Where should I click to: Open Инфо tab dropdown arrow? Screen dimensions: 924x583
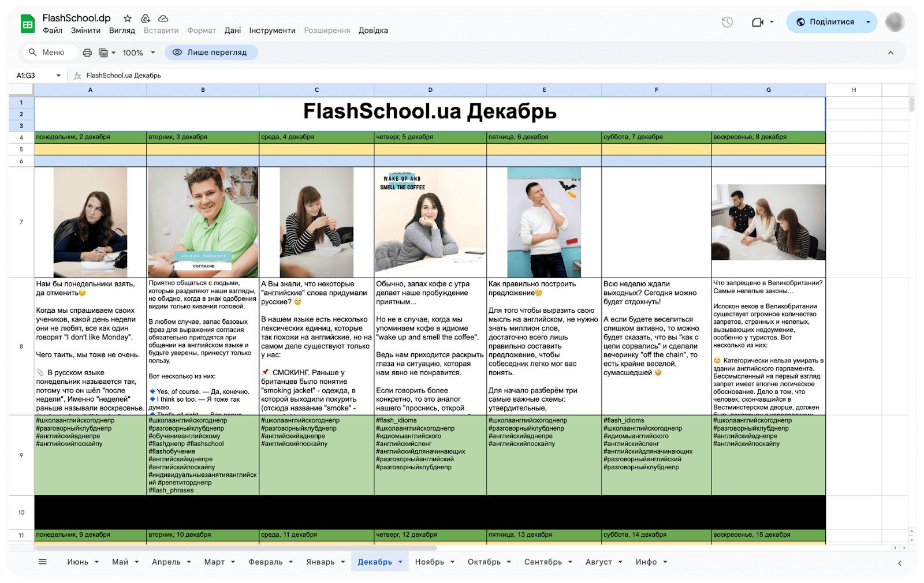tap(665, 562)
